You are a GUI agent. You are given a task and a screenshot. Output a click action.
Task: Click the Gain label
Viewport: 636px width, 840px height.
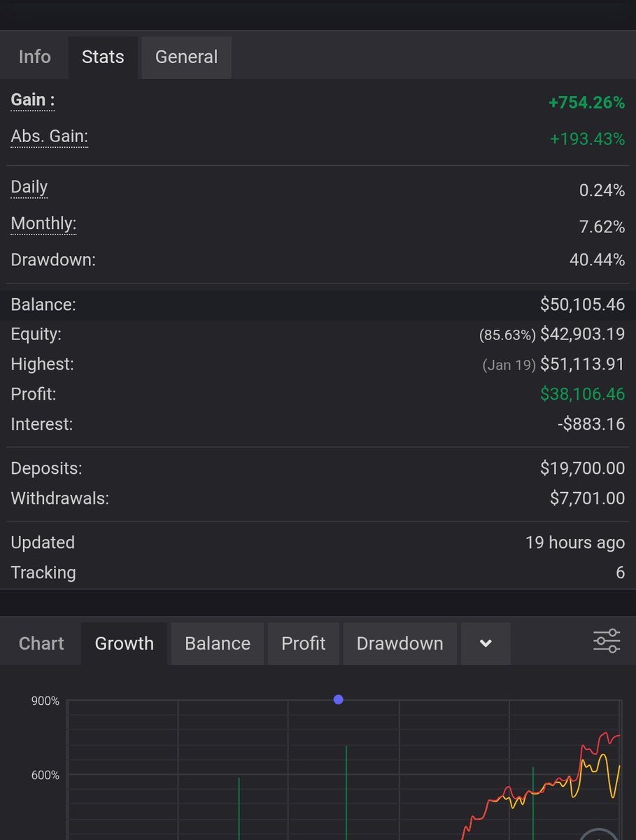point(32,101)
